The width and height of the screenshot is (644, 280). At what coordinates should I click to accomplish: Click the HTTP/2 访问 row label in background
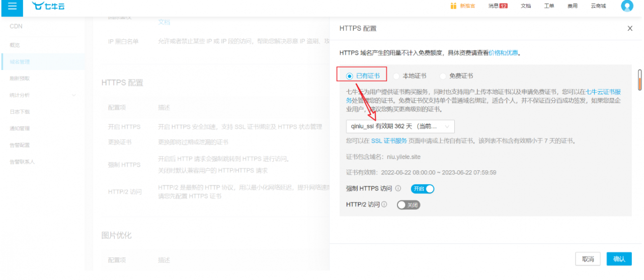click(x=125, y=192)
